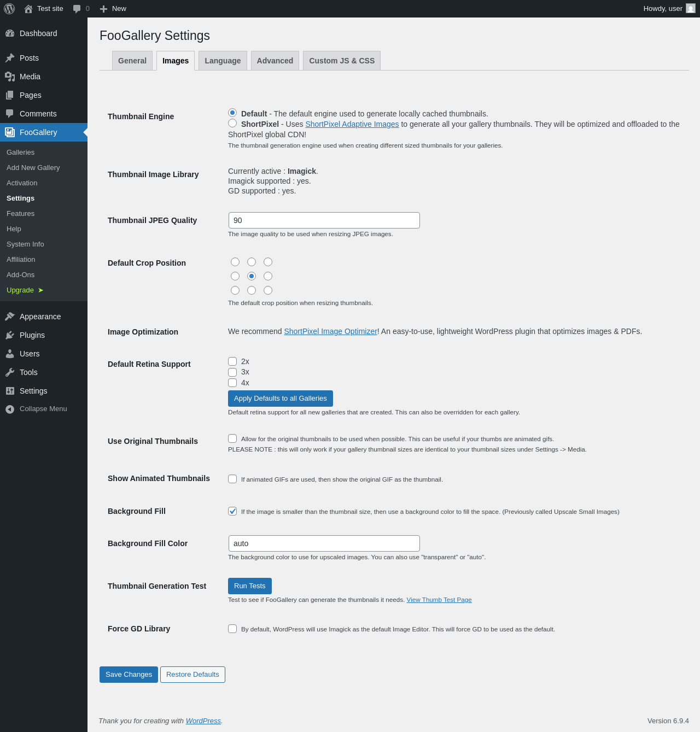Open the View Thumb Test Page link

[439, 600]
